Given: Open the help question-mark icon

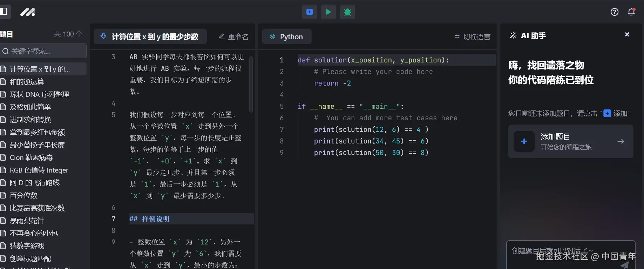Looking at the screenshot, I should (x=614, y=12).
